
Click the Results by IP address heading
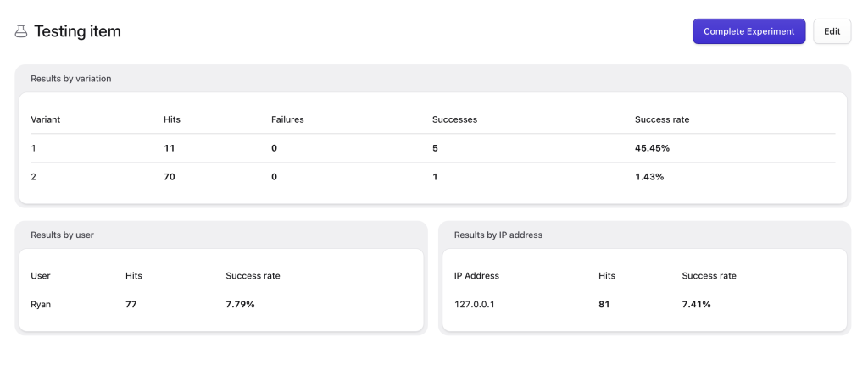[x=498, y=235]
